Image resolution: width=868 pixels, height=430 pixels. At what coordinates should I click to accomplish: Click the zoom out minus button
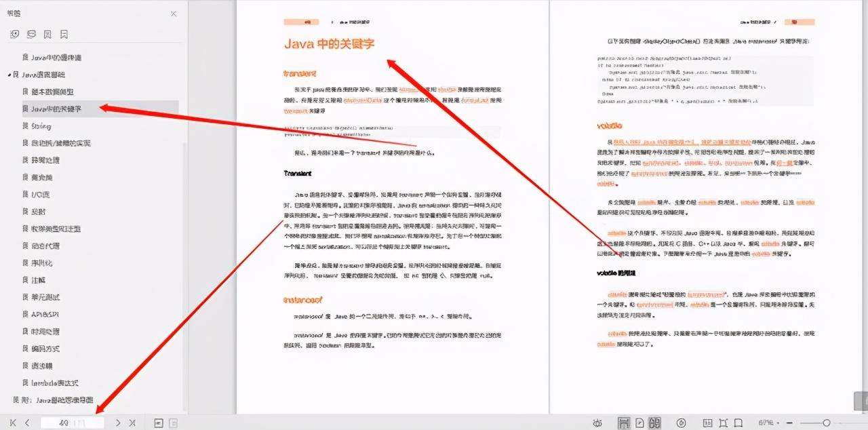coord(790,423)
